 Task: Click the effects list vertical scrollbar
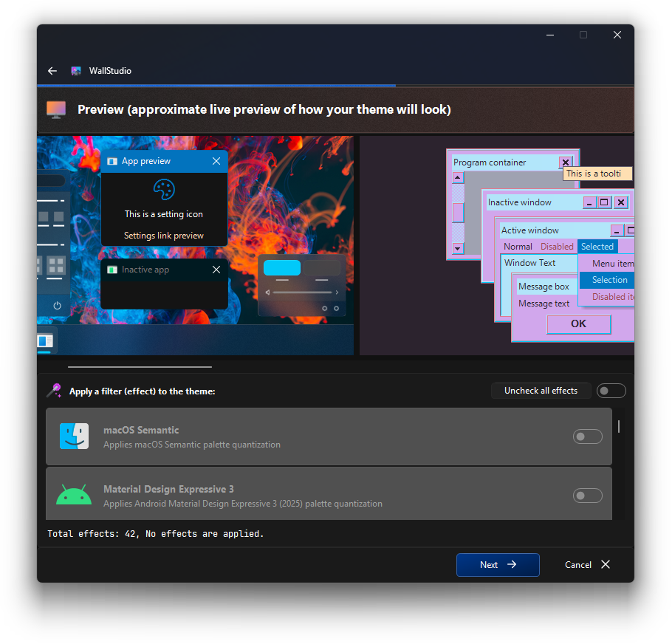[x=618, y=426]
